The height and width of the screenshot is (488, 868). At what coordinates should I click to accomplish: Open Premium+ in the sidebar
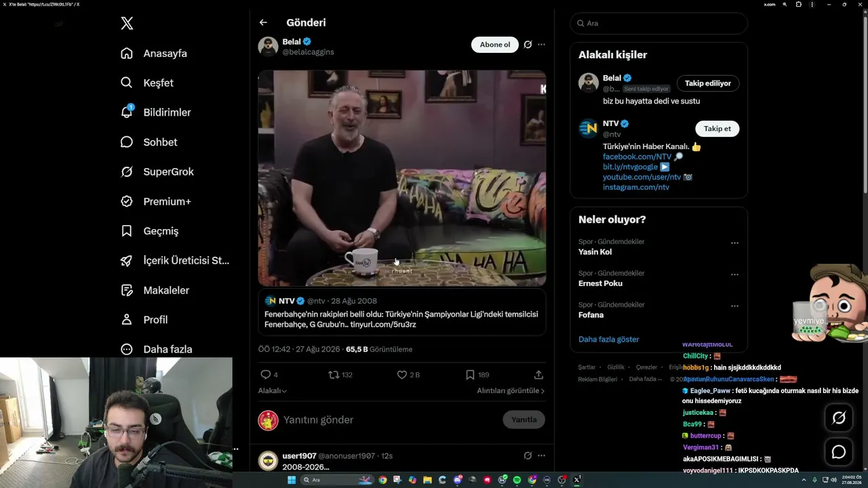(155, 201)
